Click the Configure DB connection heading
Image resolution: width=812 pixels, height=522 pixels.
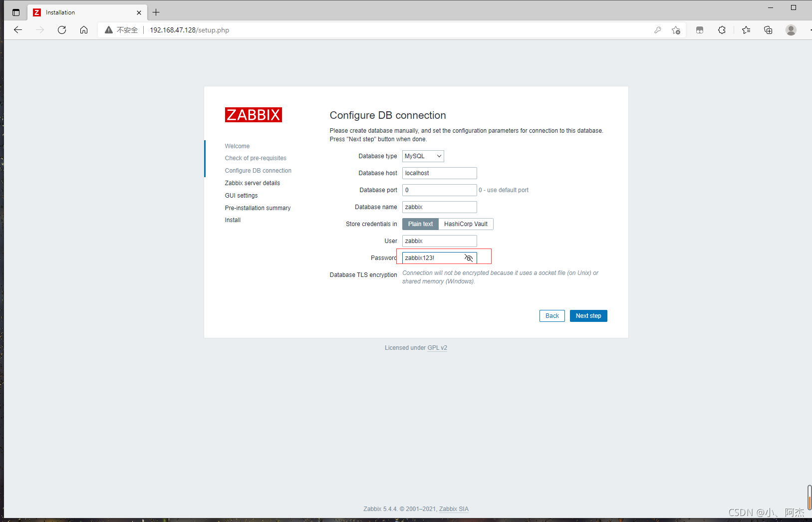(x=388, y=115)
